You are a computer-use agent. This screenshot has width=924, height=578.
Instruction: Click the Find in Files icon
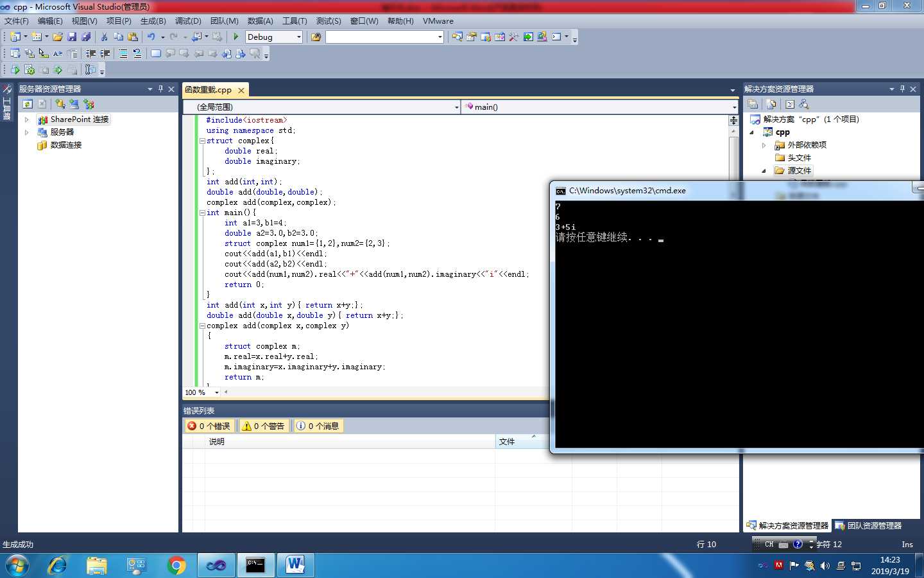(316, 37)
